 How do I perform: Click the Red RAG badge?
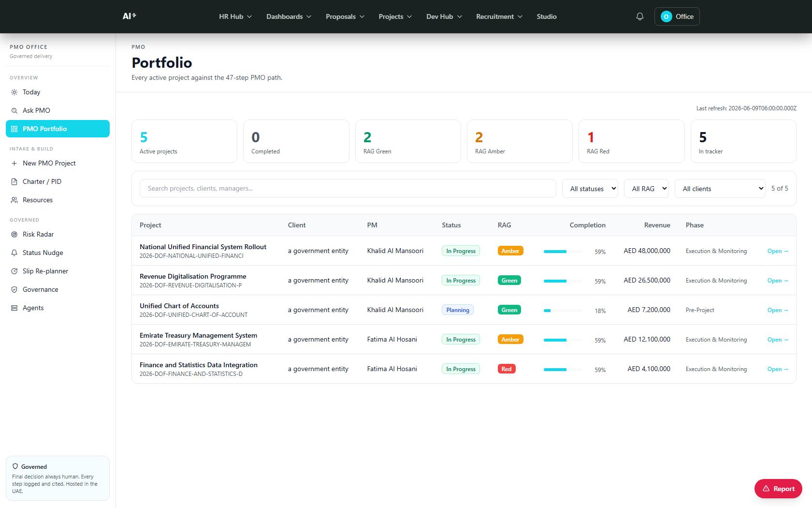click(507, 369)
